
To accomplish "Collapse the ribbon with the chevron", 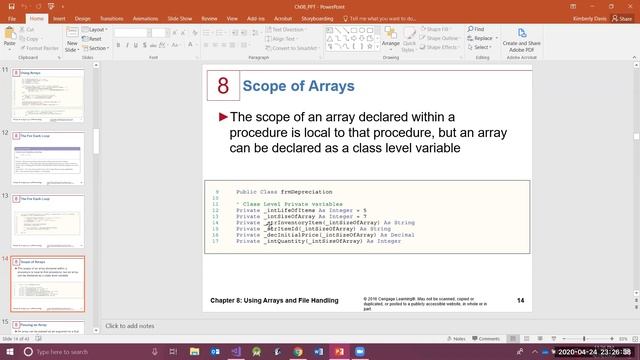I will (634, 58).
